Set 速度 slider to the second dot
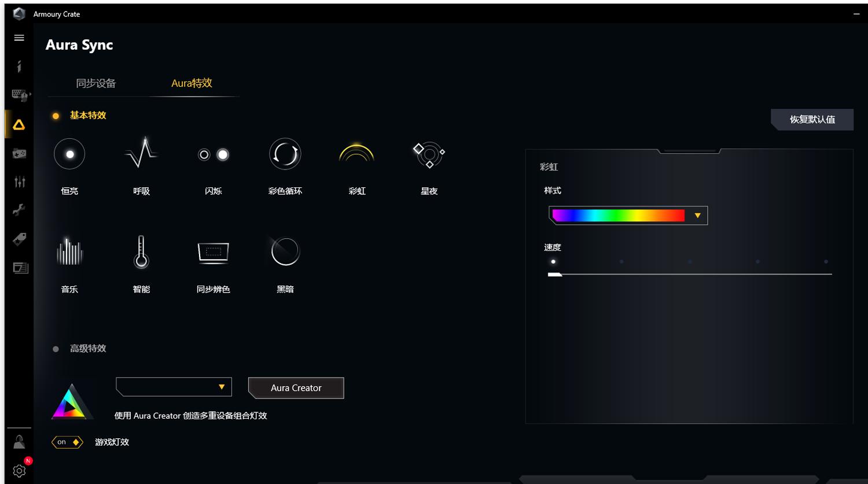This screenshot has width=868, height=484. point(621,262)
